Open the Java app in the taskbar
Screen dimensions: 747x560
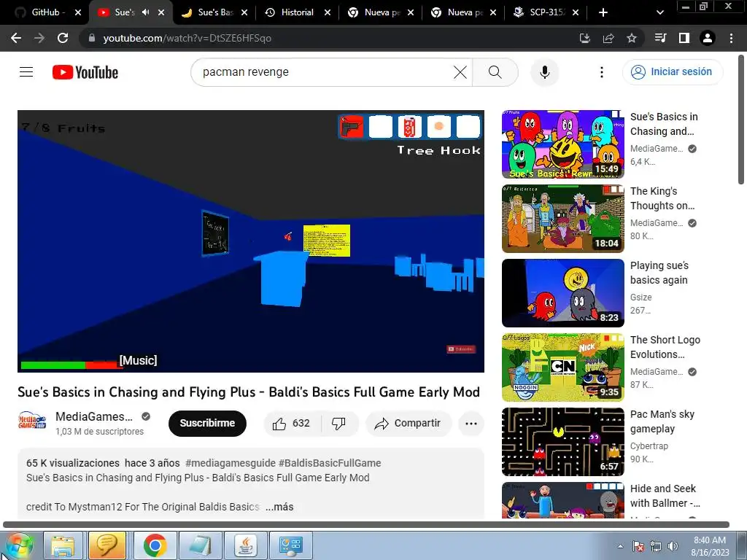[246, 545]
